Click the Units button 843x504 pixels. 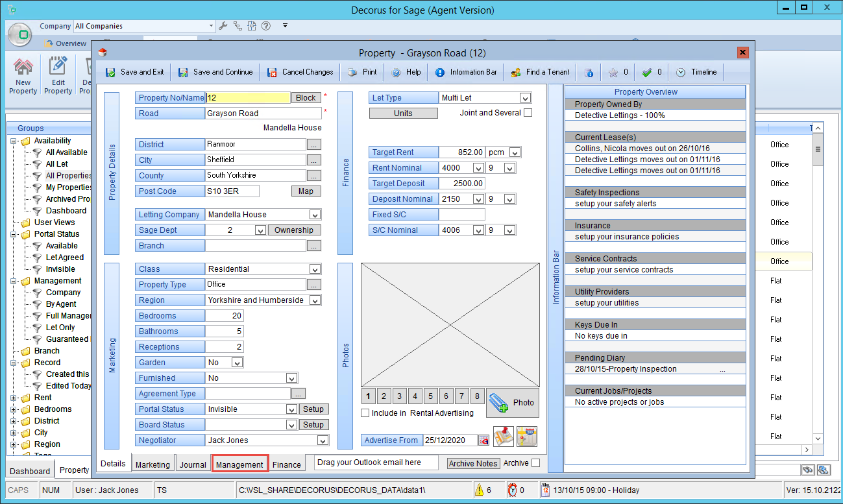point(403,113)
